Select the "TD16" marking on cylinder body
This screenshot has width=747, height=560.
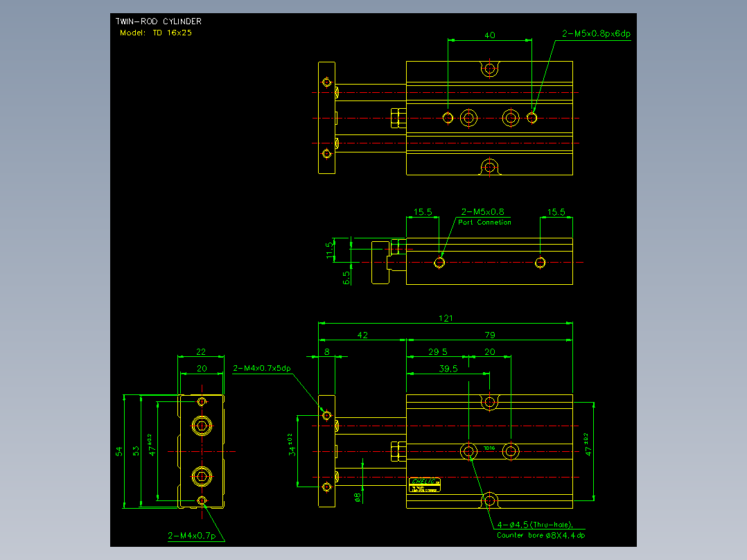tap(489, 448)
